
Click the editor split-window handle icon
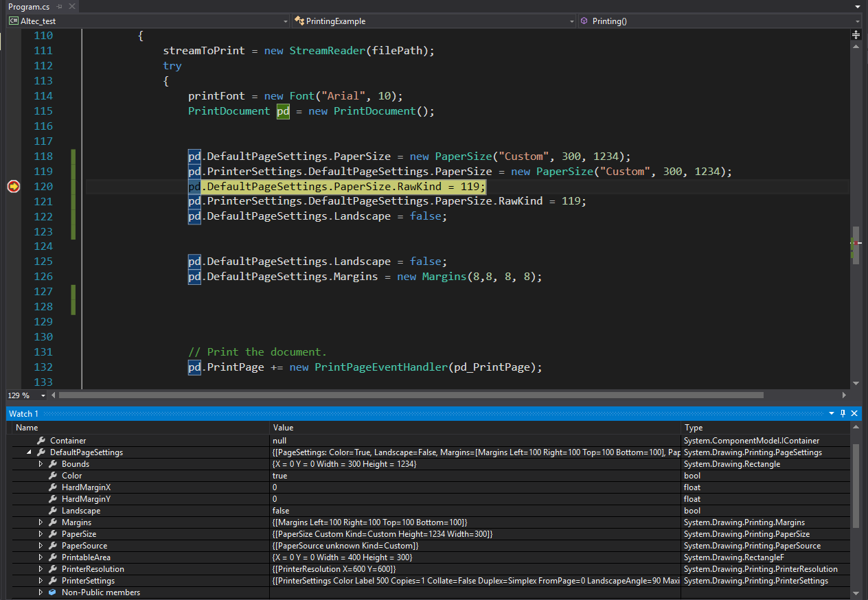point(856,34)
